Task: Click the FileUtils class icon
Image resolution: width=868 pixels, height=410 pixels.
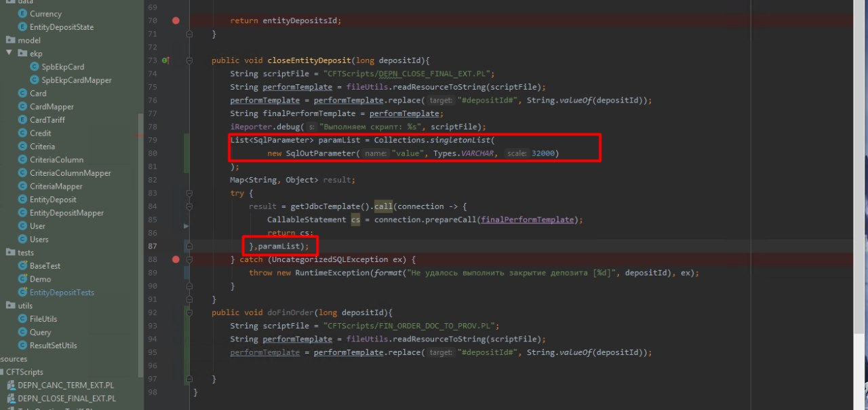Action: pos(22,319)
